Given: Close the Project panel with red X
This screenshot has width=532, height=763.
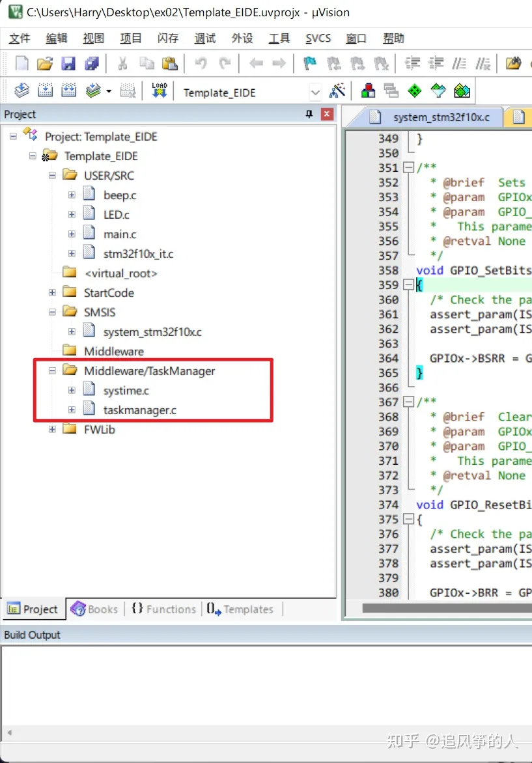Looking at the screenshot, I should click(327, 114).
